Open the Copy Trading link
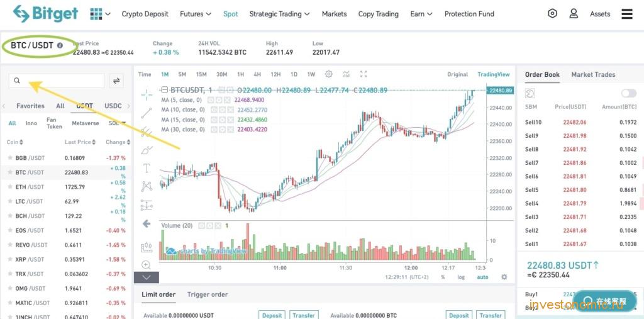This screenshot has width=644, height=319. tap(378, 14)
